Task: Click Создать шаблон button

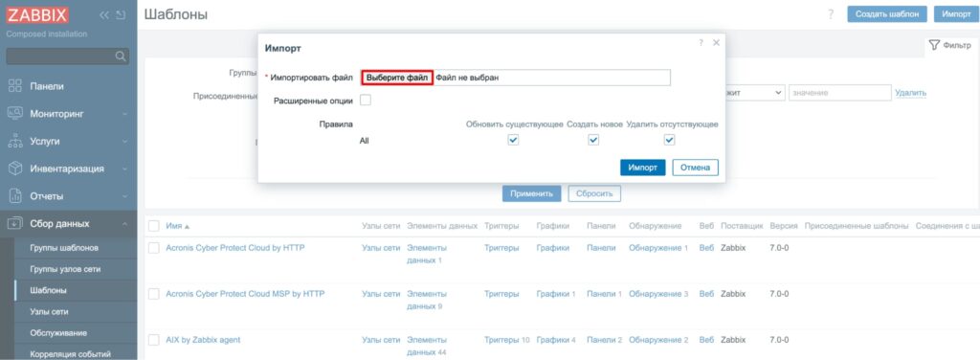Action: tap(887, 14)
